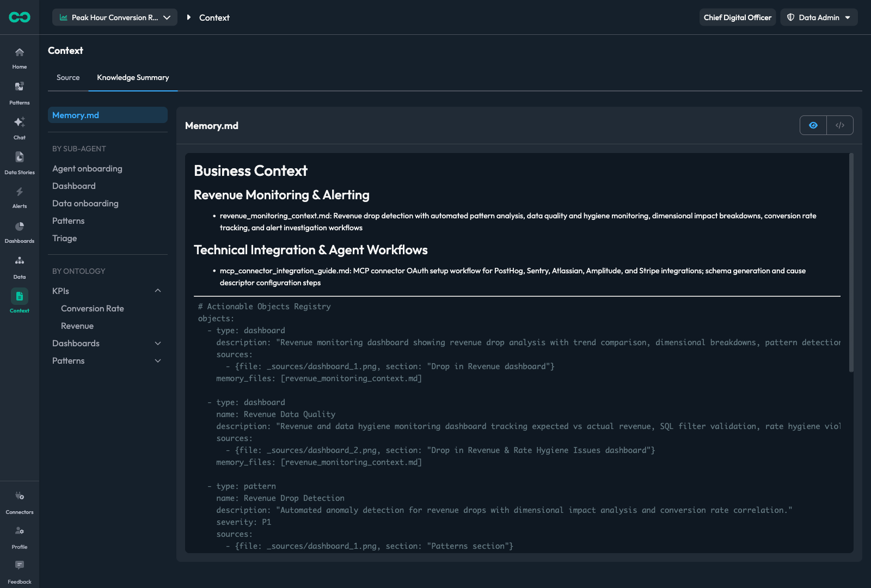Switch to preview view with eye icon

tap(813, 125)
